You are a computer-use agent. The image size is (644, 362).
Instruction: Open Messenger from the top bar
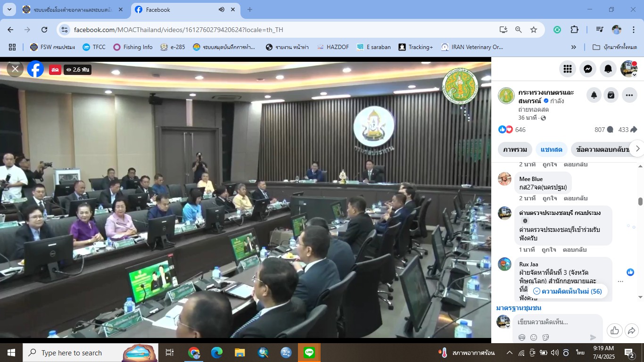(588, 69)
